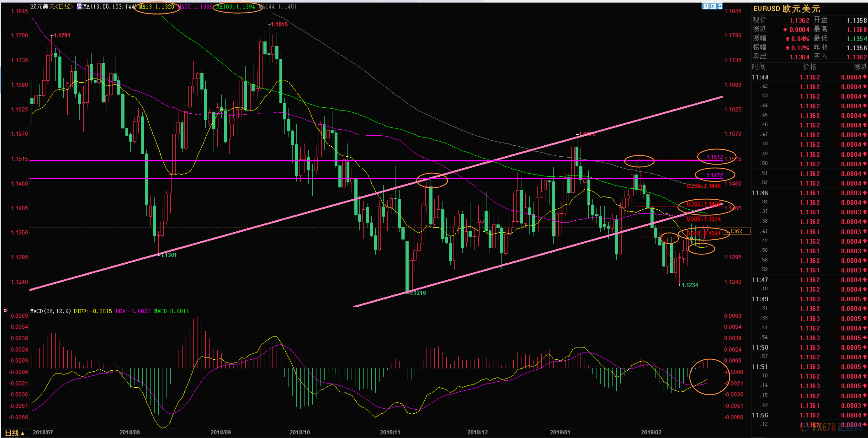The height and width of the screenshot is (438, 868).
Task: Click the 2019/02 date axis label
Action: click(x=651, y=432)
